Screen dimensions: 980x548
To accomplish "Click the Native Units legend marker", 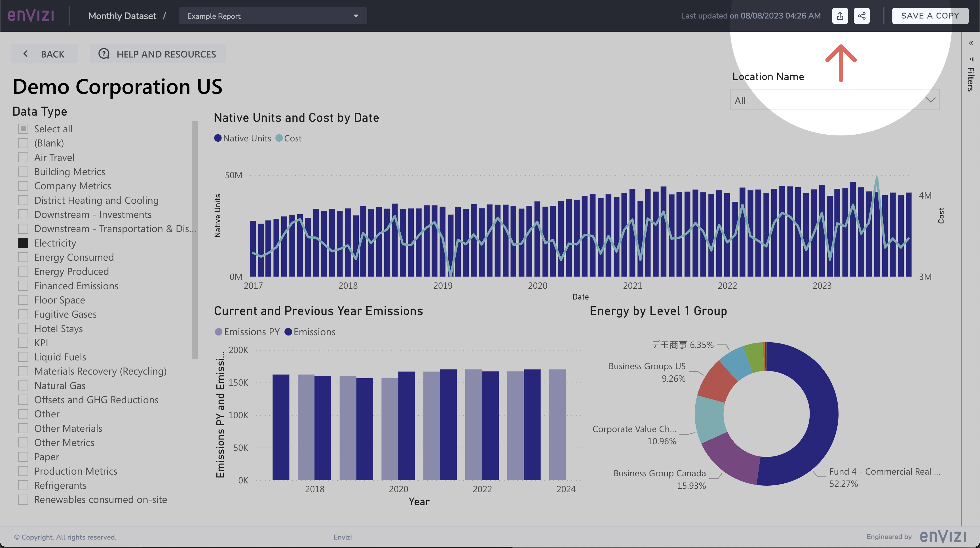I will coord(217,138).
